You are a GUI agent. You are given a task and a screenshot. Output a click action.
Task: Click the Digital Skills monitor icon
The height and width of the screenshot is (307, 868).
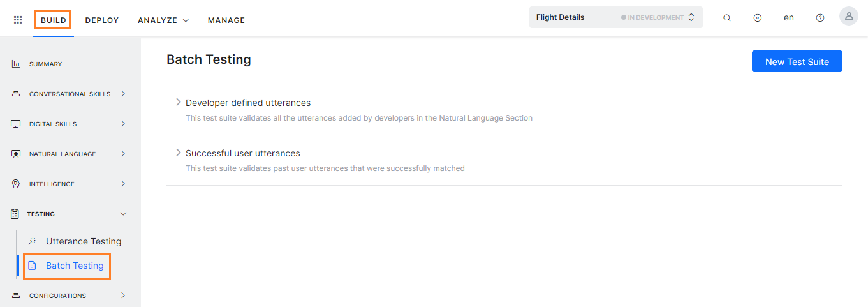(16, 124)
